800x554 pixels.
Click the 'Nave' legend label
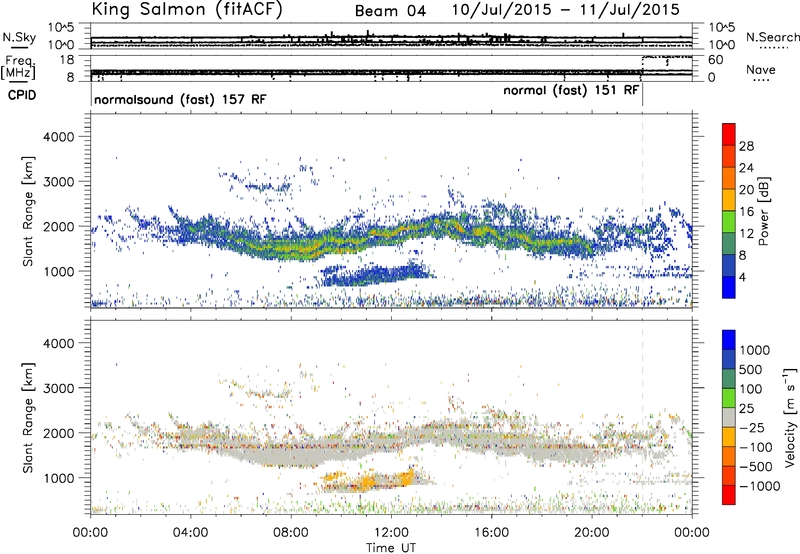[x=760, y=69]
